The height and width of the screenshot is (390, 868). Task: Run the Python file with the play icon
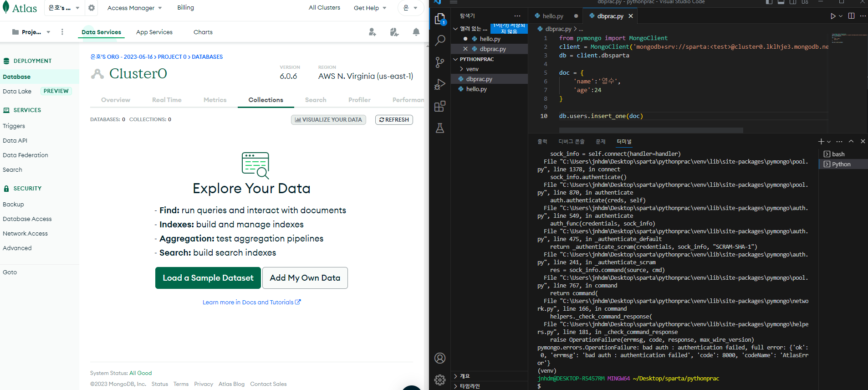[x=833, y=16]
